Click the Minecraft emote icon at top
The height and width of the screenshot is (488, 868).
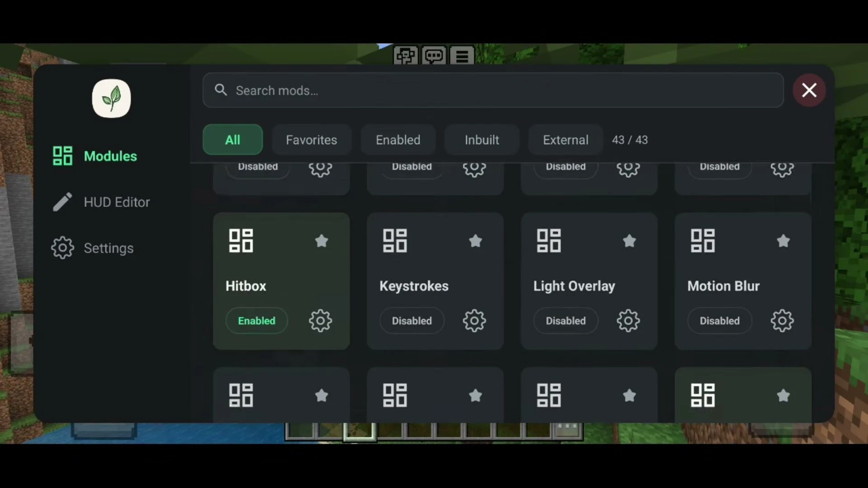tap(406, 56)
